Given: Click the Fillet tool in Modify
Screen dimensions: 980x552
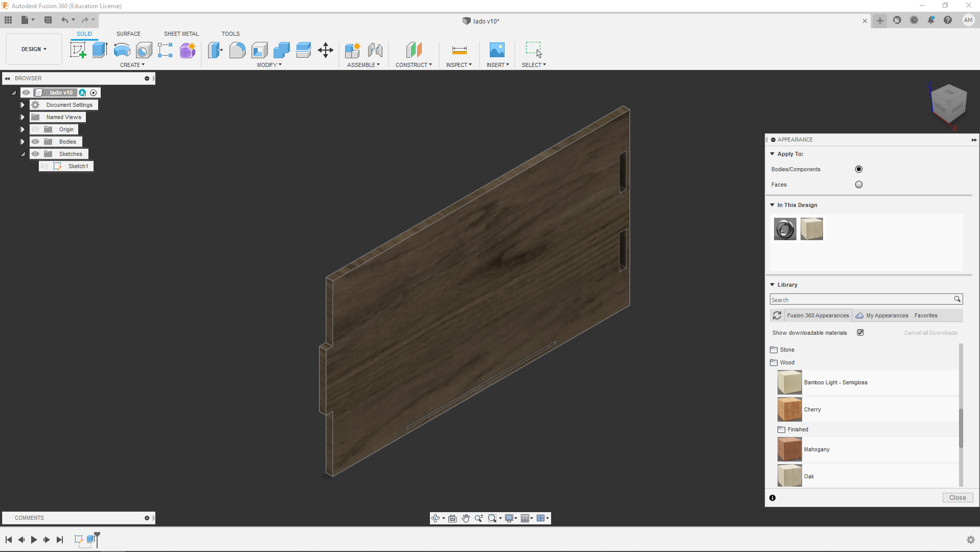Looking at the screenshot, I should tap(237, 50).
